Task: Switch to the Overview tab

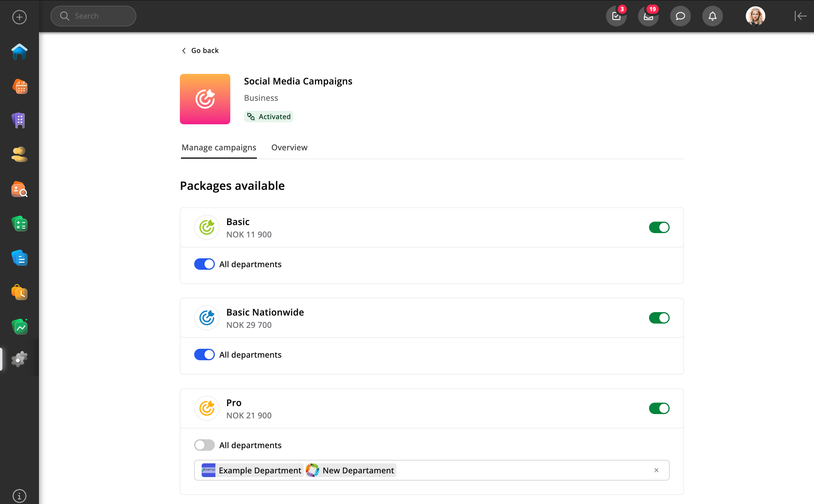Action: (x=289, y=147)
